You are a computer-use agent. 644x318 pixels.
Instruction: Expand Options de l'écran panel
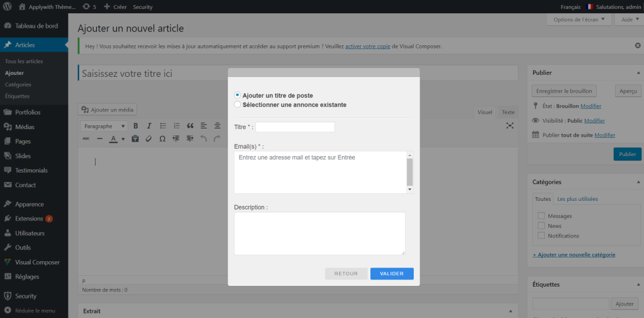tap(579, 20)
